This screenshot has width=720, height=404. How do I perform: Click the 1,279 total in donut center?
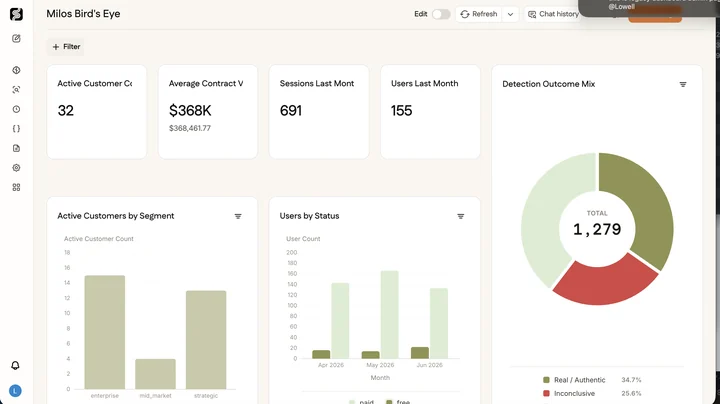pyautogui.click(x=597, y=229)
